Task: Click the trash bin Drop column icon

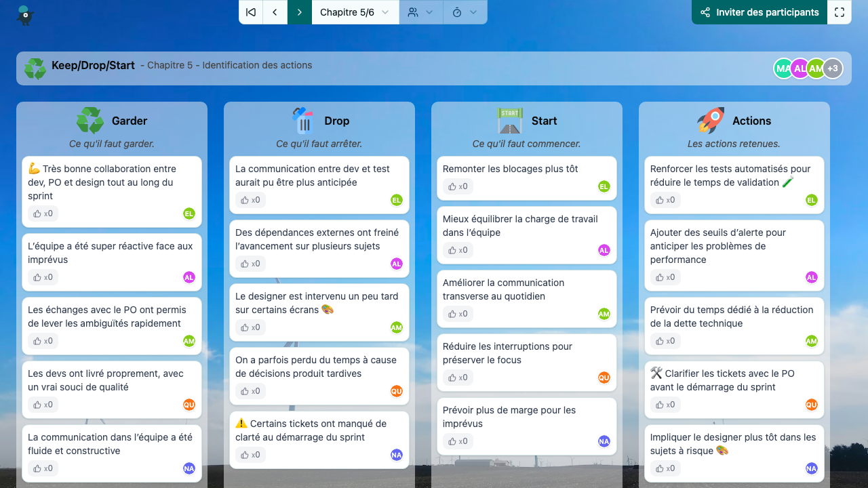Action: [302, 121]
